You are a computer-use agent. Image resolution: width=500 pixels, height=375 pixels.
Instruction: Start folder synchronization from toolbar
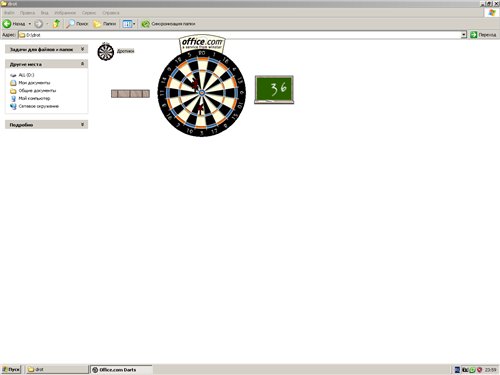(x=168, y=24)
